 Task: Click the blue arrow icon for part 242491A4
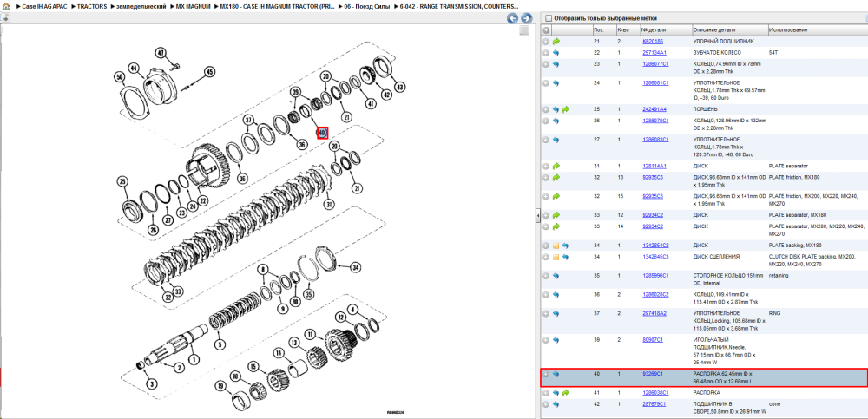[x=556, y=109]
